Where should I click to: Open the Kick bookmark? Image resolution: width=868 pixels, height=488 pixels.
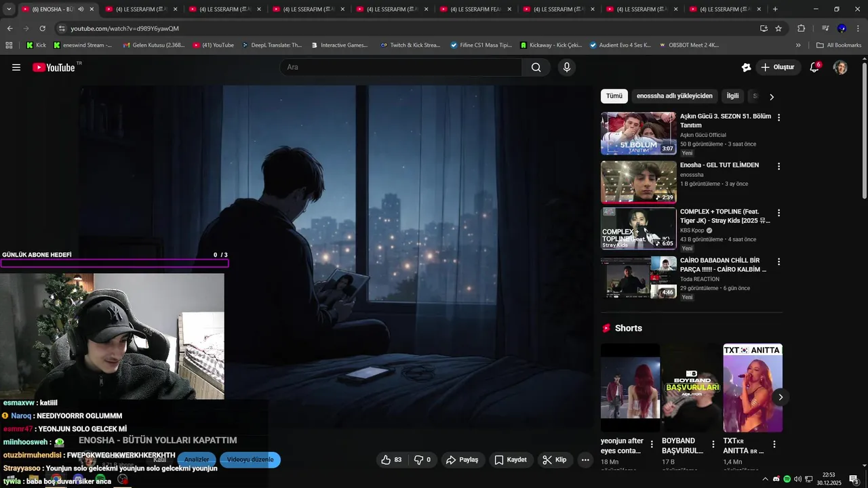click(37, 45)
